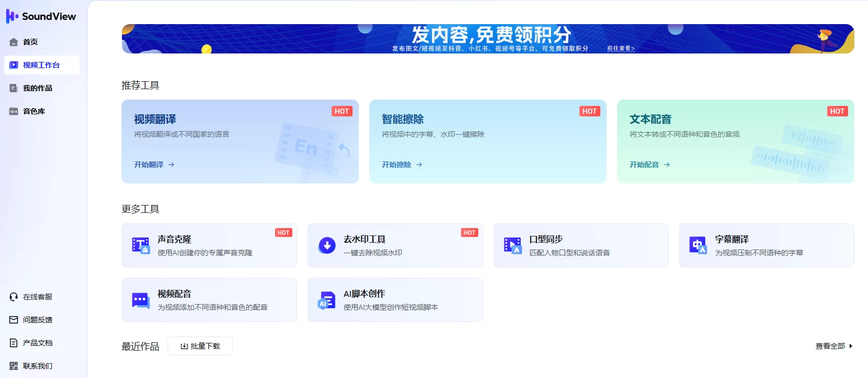The image size is (868, 378).
Task: Click 前往查看 link in the banner
Action: tap(621, 48)
